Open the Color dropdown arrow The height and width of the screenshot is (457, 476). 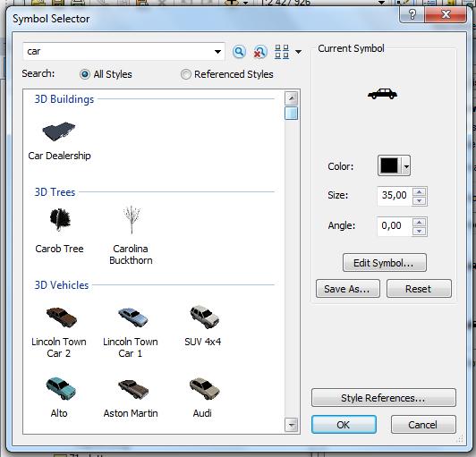click(x=406, y=165)
